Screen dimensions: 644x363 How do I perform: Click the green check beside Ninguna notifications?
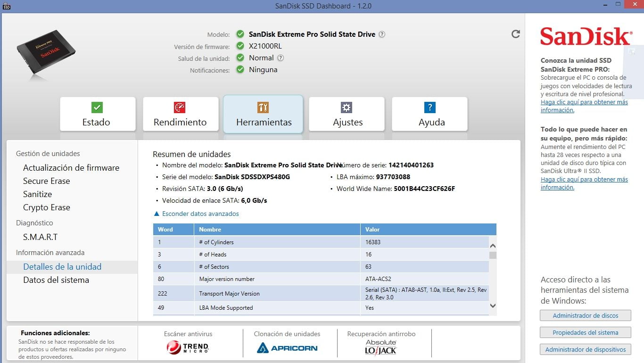coord(240,70)
